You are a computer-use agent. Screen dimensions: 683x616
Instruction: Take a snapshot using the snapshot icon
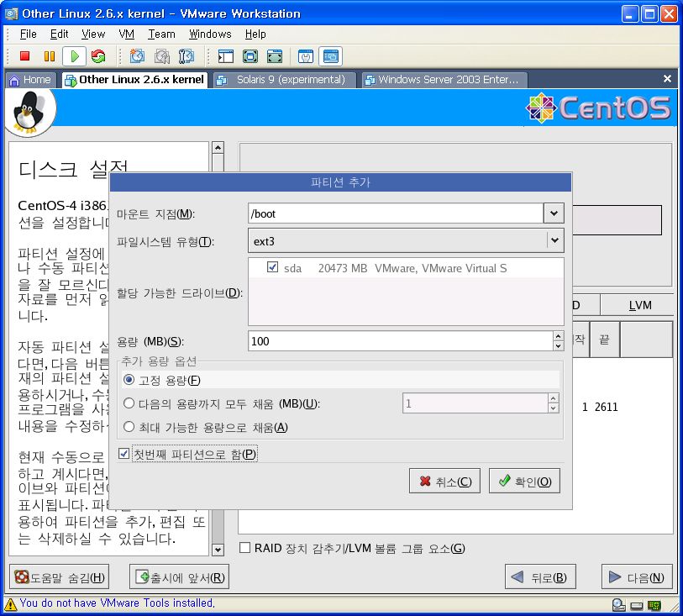[137, 56]
